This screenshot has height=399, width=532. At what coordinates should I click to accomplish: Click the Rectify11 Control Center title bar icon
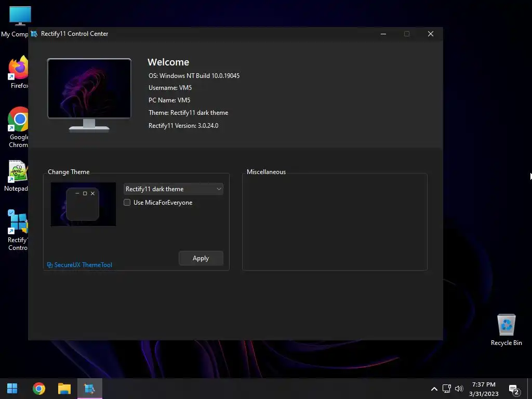click(x=34, y=34)
